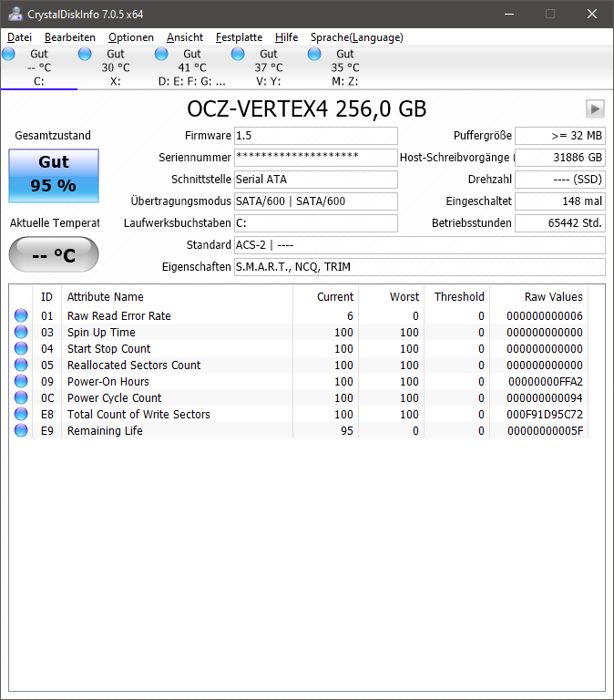
Task: Close the CrystalDiskInfo window
Action: point(592,15)
